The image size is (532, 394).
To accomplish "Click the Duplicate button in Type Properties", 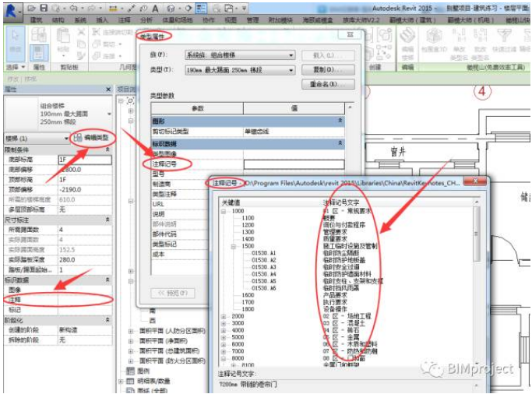I will click(328, 70).
